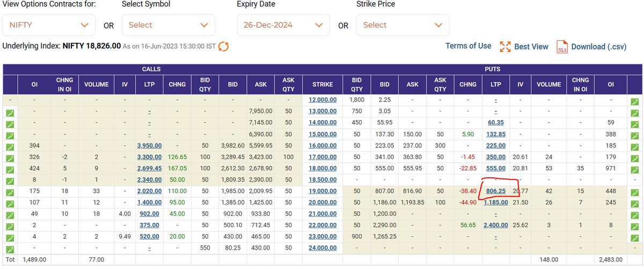The width and height of the screenshot is (644, 270).
Task: Open calls chart icon for 21,000 strike row
Action: pos(10,215)
